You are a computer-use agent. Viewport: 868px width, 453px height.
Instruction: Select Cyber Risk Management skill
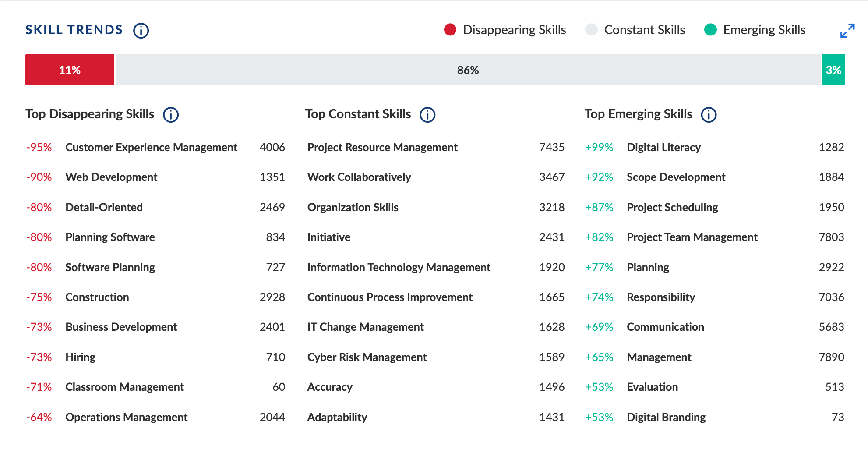tap(367, 357)
